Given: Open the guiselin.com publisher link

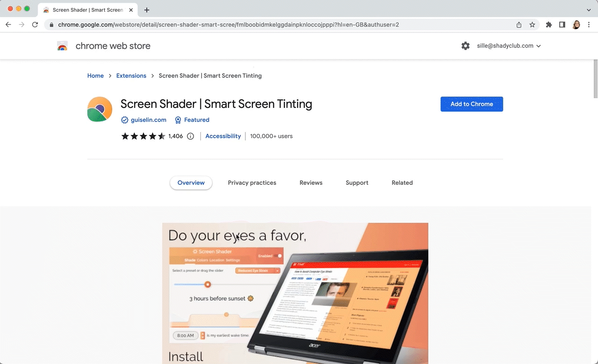Looking at the screenshot, I should tap(149, 120).
